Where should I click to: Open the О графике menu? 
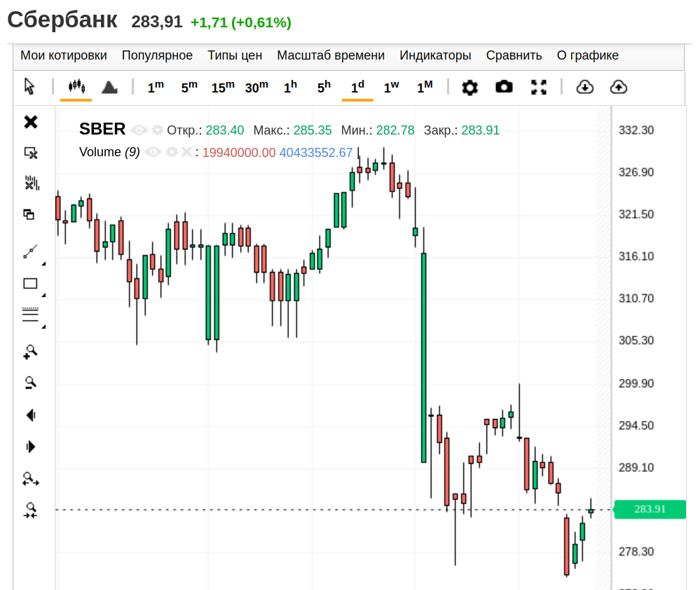pos(587,55)
